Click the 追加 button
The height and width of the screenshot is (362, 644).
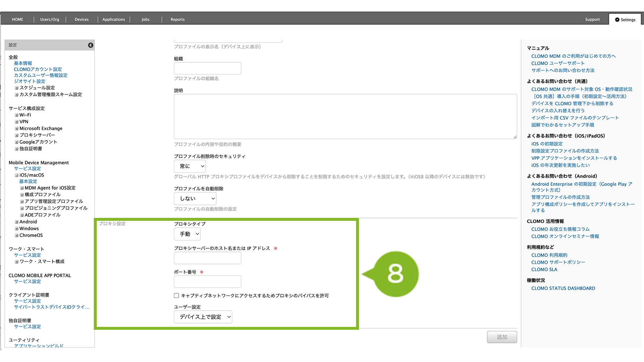click(502, 337)
